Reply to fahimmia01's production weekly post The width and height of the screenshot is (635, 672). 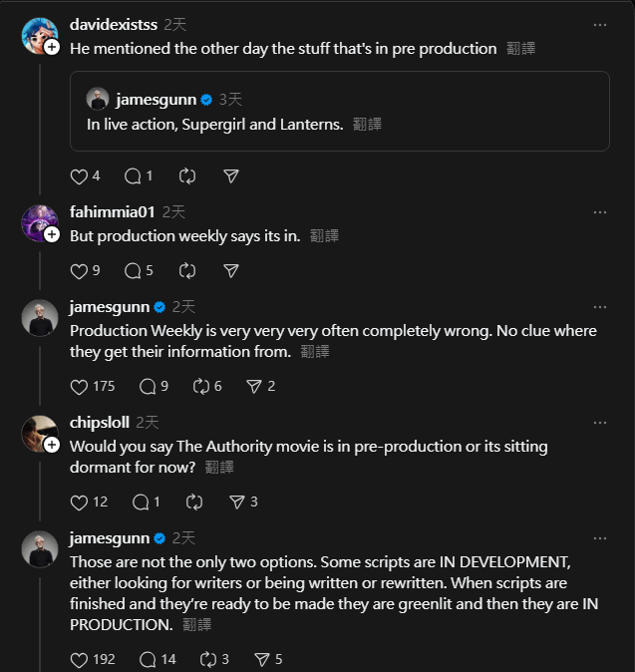click(133, 270)
